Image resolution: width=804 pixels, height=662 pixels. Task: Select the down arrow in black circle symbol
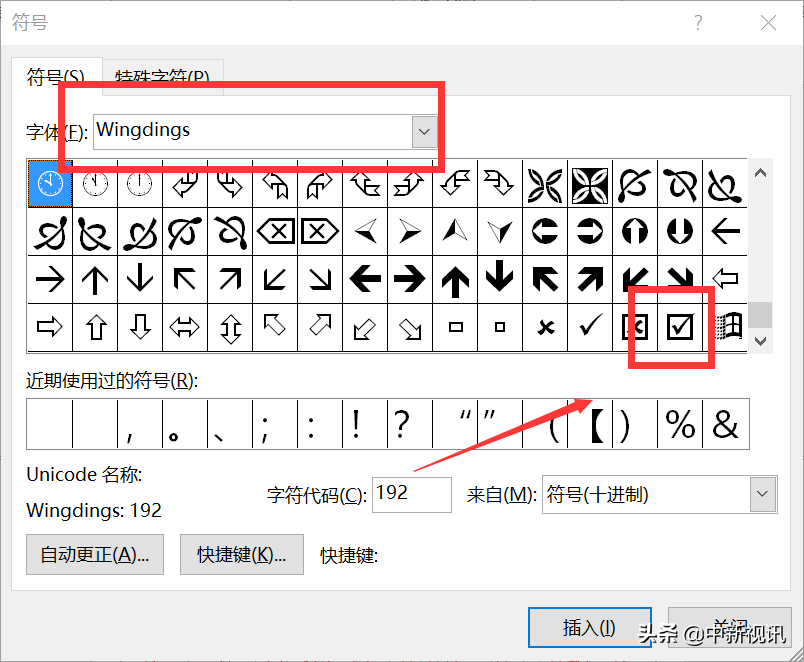point(680,232)
